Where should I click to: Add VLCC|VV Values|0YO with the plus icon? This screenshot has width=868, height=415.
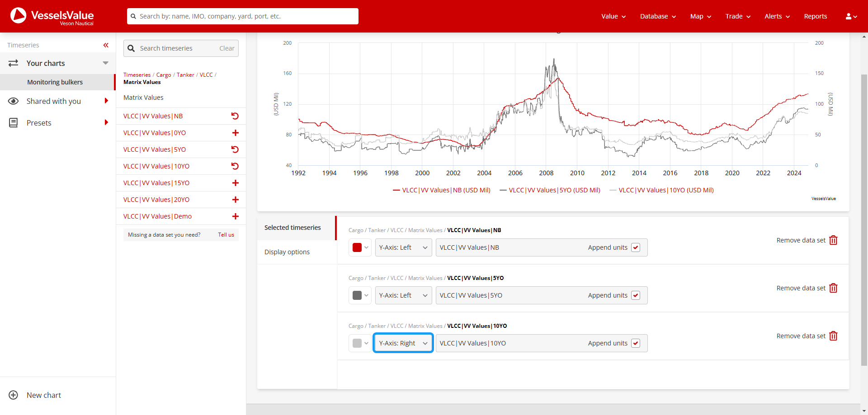235,132
